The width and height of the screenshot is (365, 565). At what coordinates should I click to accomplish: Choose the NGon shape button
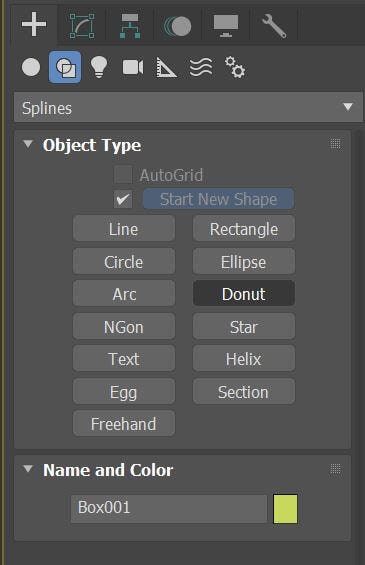coord(124,326)
